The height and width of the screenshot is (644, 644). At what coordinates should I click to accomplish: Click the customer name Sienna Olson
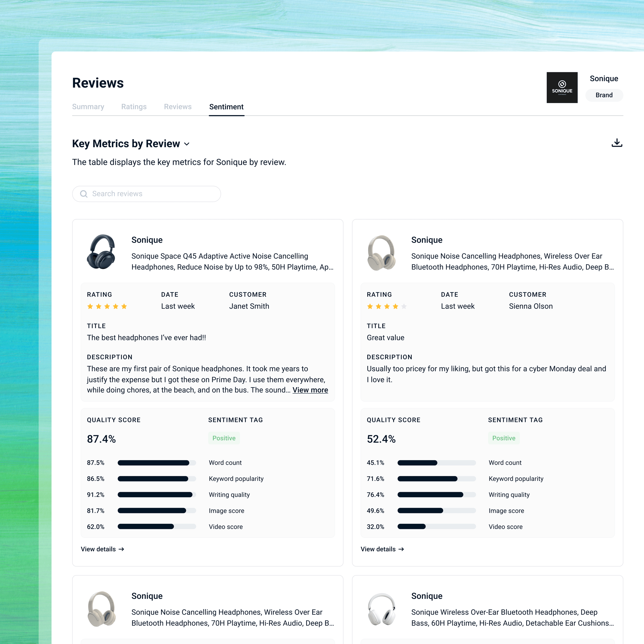[x=531, y=306]
